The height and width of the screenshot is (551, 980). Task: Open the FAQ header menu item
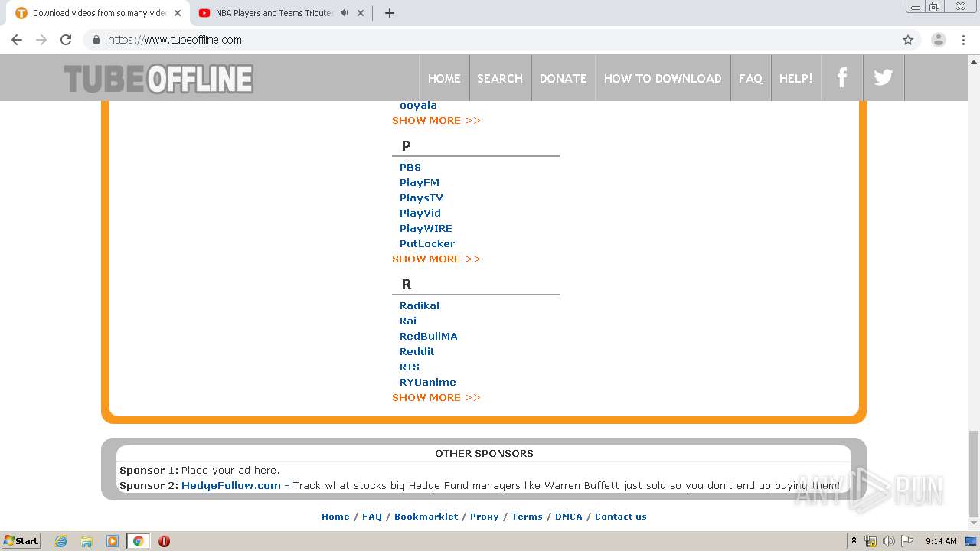click(x=750, y=78)
